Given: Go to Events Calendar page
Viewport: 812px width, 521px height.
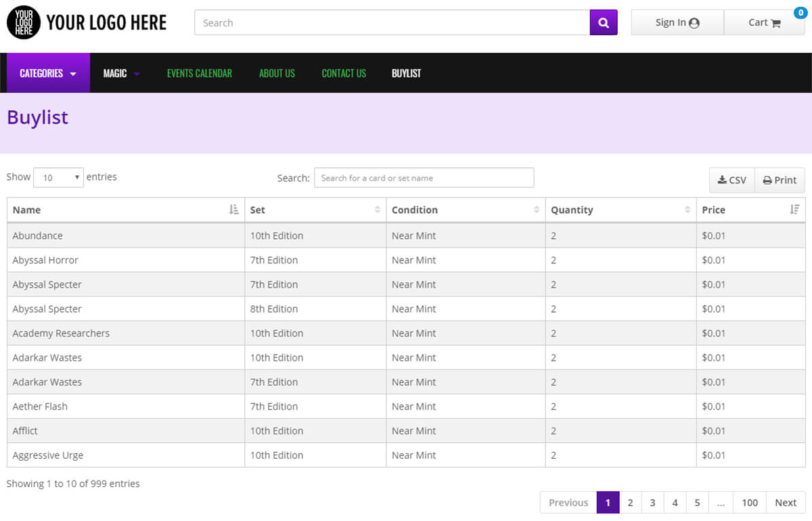Looking at the screenshot, I should click(200, 73).
